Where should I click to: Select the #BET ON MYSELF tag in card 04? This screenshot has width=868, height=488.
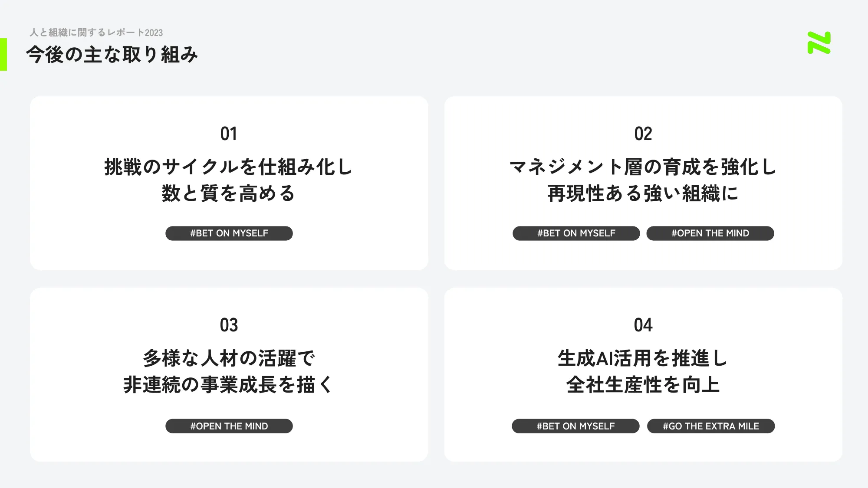coord(575,426)
